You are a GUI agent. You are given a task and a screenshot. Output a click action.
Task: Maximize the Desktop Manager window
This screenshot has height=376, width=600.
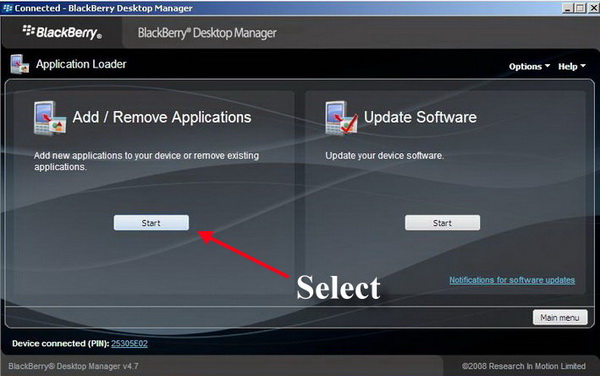click(580, 8)
